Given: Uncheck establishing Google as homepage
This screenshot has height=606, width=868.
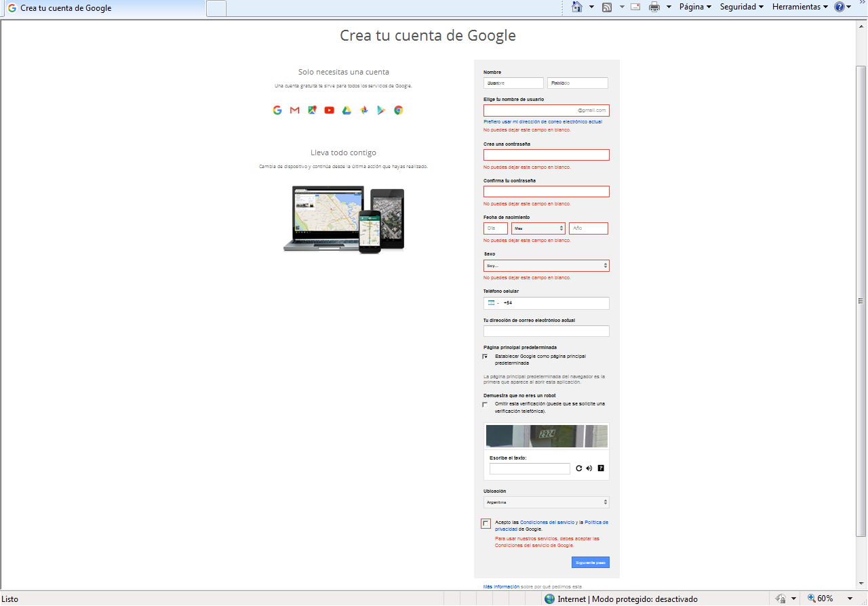Looking at the screenshot, I should click(484, 356).
